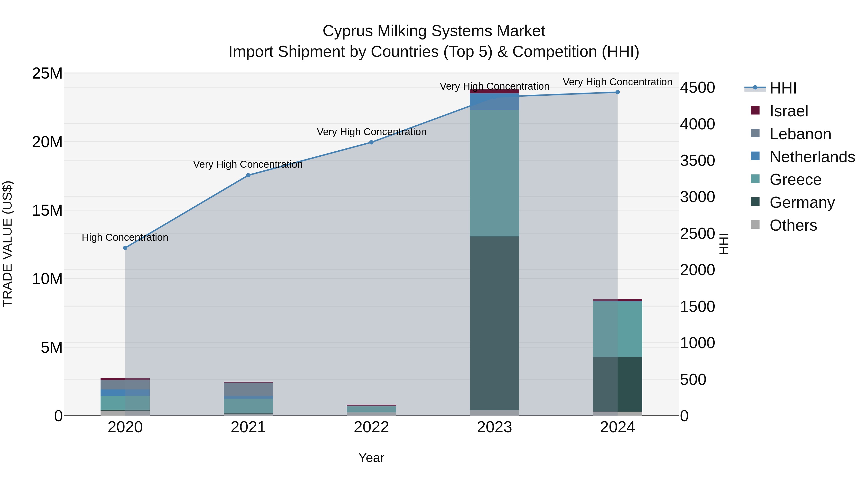Click the '10M' left axis label
Viewport: 868px width, 488px height.
tap(47, 279)
